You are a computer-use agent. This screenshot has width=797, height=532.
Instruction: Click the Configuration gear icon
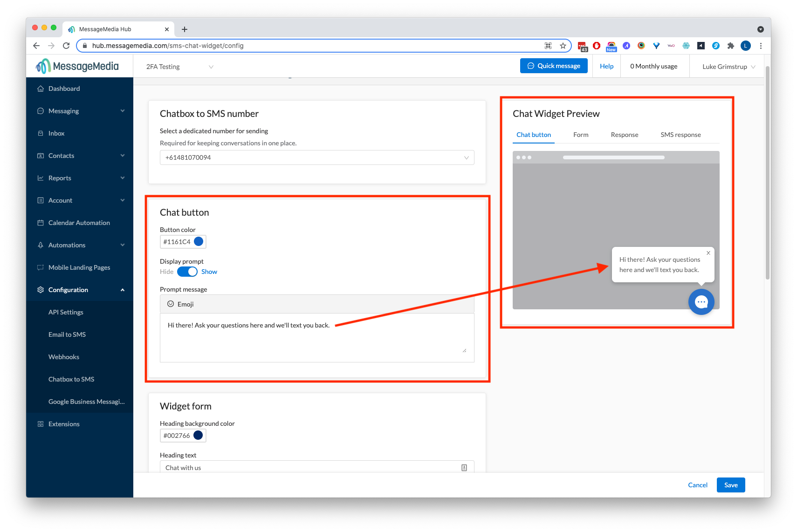point(41,289)
